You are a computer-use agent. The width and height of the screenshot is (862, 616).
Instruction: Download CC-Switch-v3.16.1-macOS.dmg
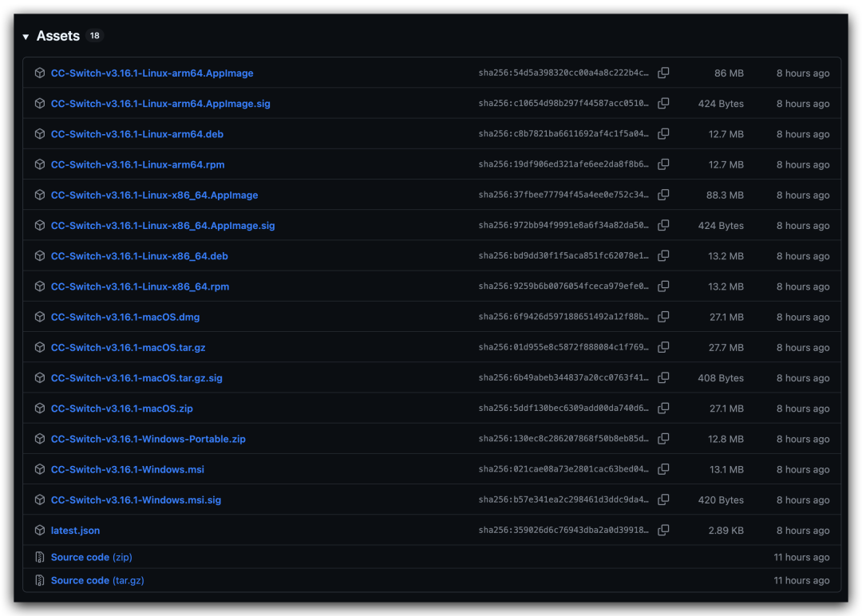(125, 317)
